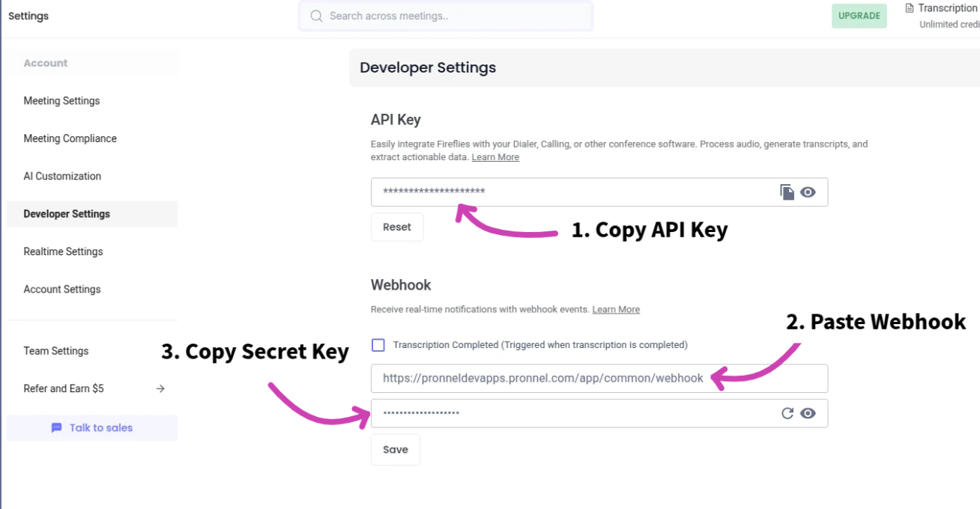
Task: Click the Webhook Learn More link
Action: click(x=616, y=308)
